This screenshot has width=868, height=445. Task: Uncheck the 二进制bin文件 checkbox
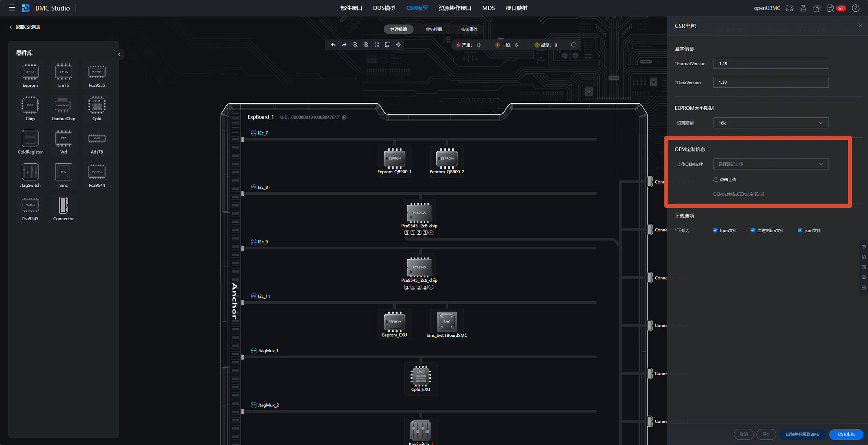(753, 231)
